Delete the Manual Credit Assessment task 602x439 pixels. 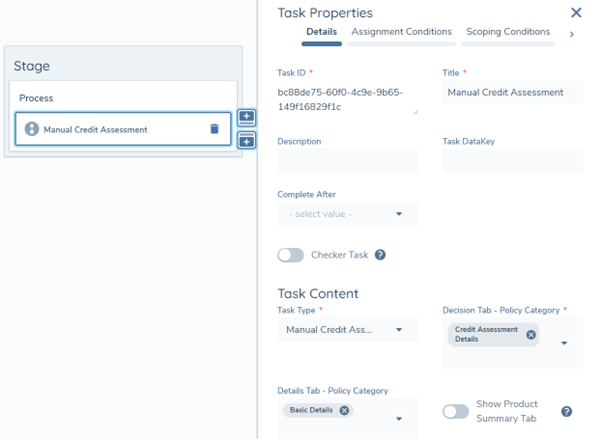[x=214, y=129]
